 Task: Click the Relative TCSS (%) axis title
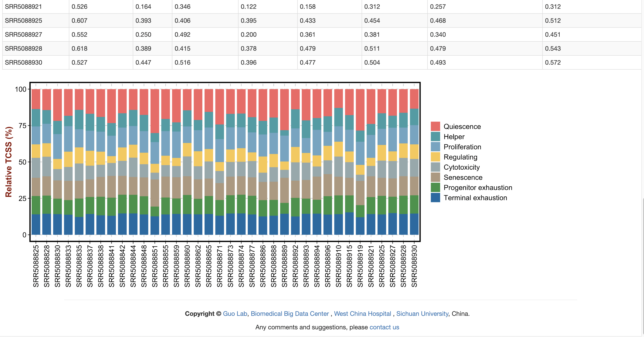[x=9, y=162]
